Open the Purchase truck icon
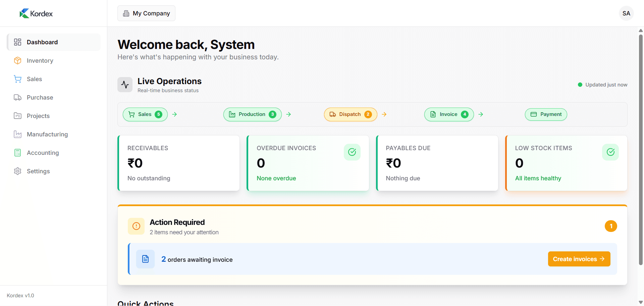This screenshot has height=306, width=644. [18, 97]
